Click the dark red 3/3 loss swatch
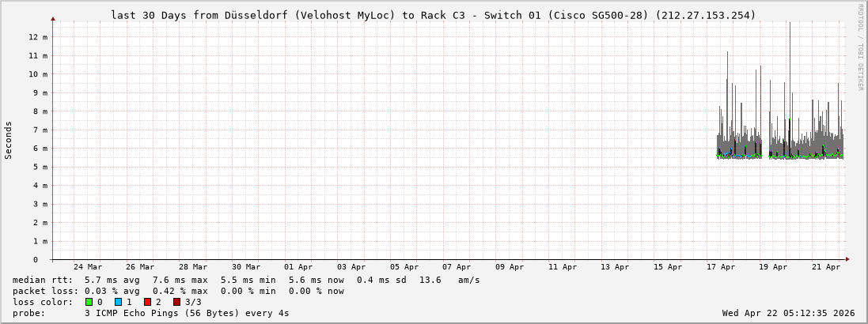 pos(176,302)
